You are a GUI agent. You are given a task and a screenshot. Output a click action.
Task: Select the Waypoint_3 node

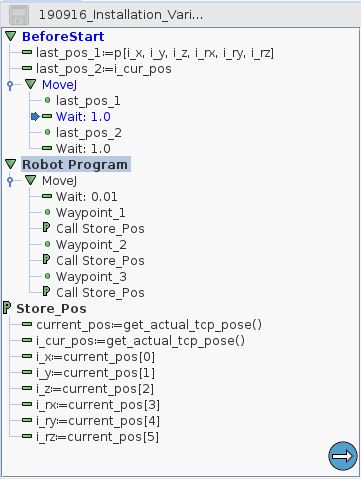pyautogui.click(x=91, y=276)
